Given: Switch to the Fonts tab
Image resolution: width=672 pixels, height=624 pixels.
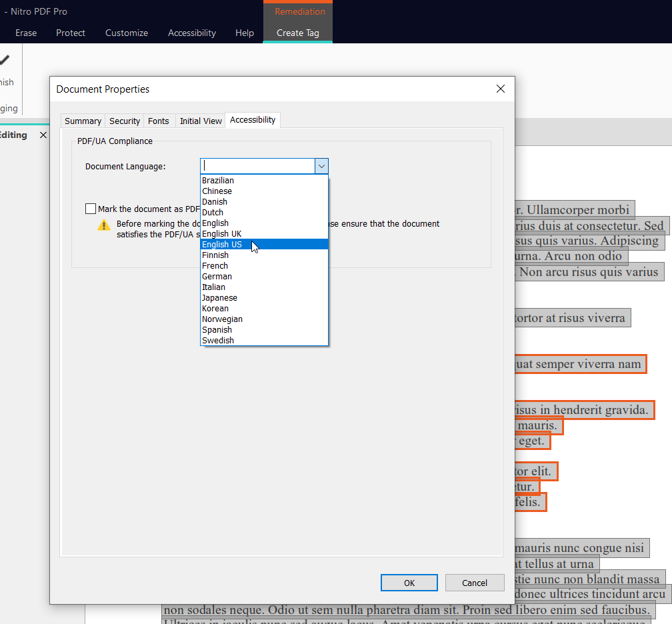Looking at the screenshot, I should tap(159, 121).
